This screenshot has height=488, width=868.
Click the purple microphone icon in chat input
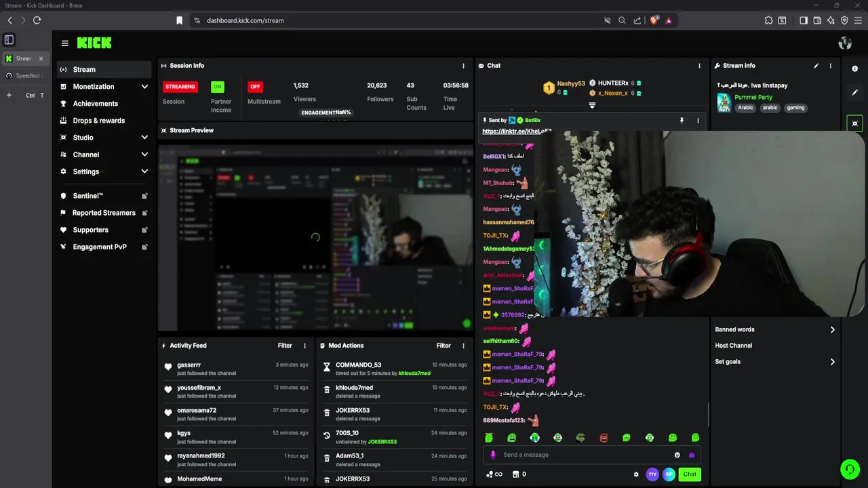coord(493,455)
